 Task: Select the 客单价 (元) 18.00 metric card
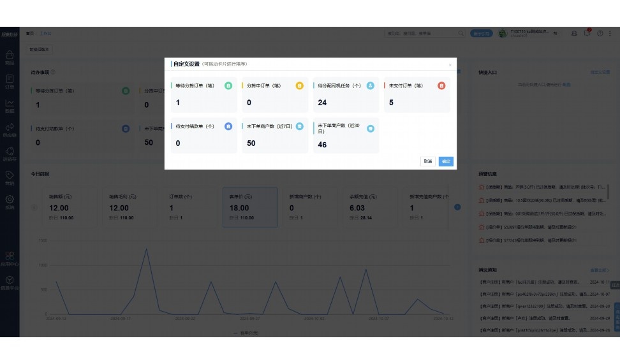coord(250,207)
